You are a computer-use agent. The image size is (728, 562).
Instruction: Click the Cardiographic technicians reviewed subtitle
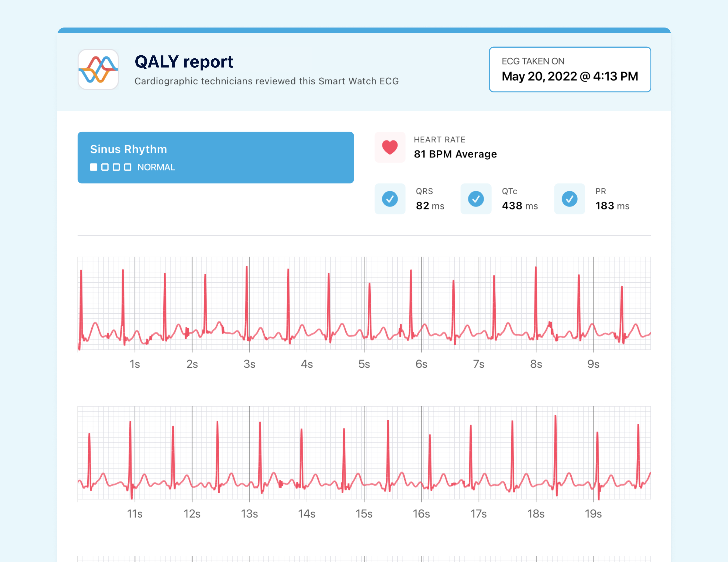tap(266, 81)
